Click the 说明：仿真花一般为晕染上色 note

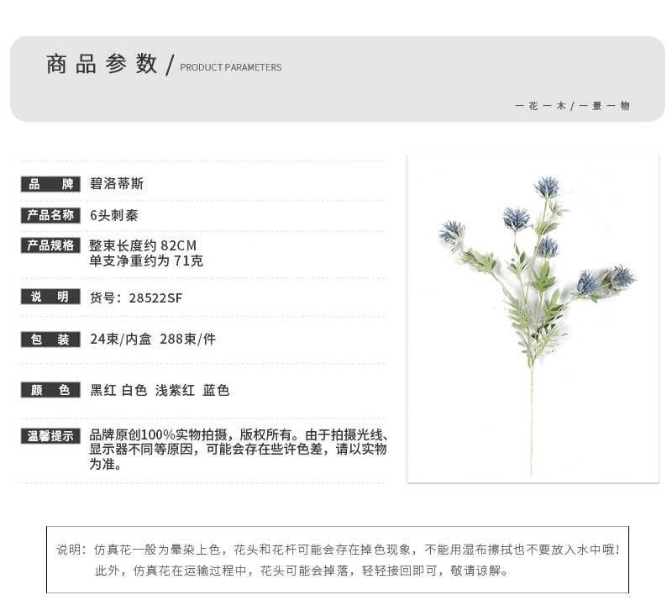click(339, 550)
